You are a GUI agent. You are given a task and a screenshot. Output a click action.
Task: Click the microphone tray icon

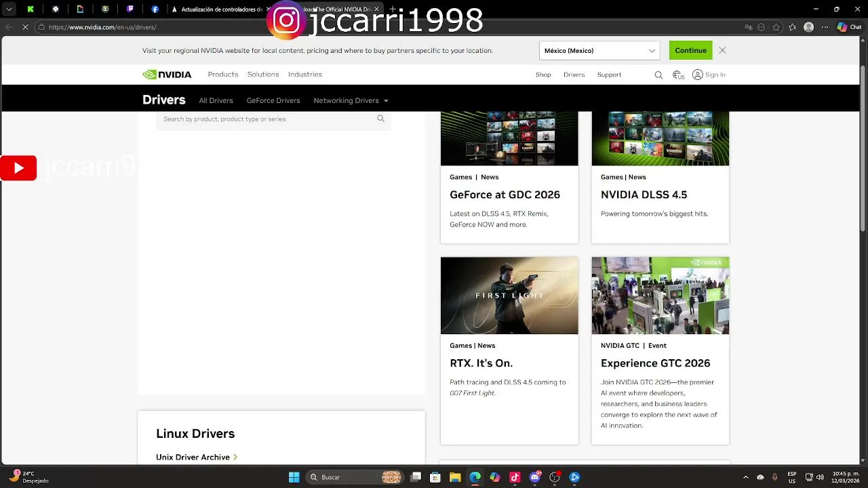(x=775, y=477)
